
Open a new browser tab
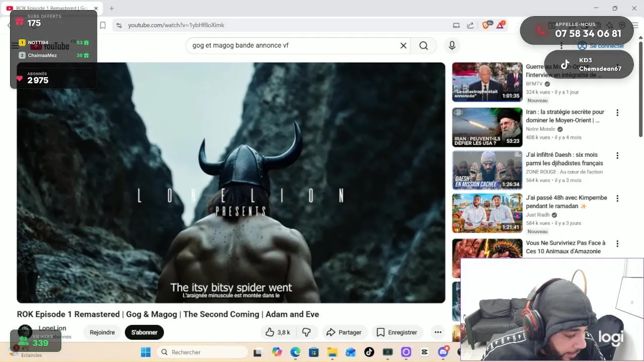pyautogui.click(x=112, y=9)
